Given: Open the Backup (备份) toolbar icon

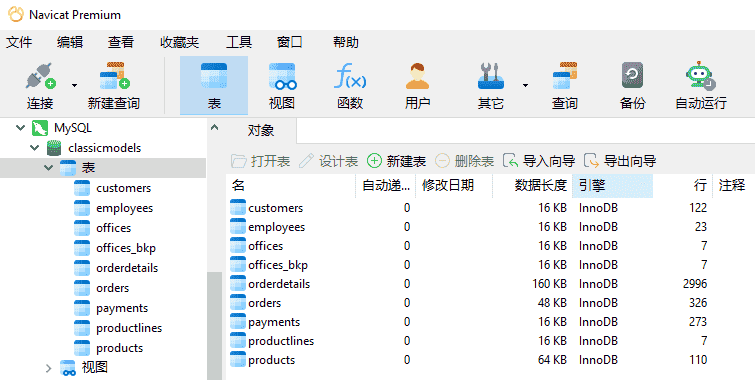Looking at the screenshot, I should click(x=632, y=75).
